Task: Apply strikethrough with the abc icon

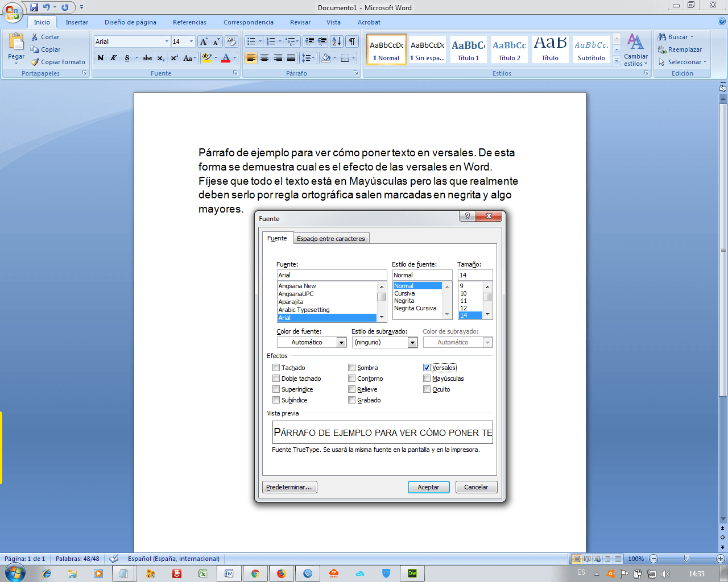Action: 147,58
